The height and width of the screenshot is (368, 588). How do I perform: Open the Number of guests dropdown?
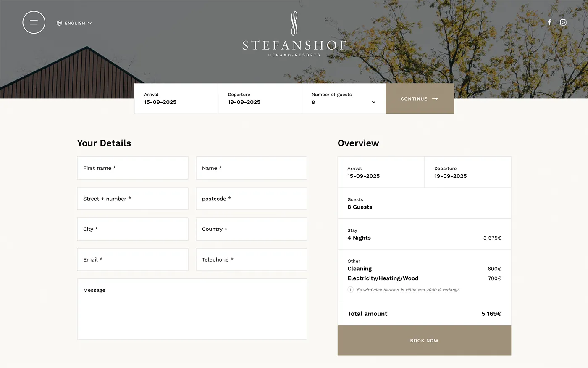[344, 99]
